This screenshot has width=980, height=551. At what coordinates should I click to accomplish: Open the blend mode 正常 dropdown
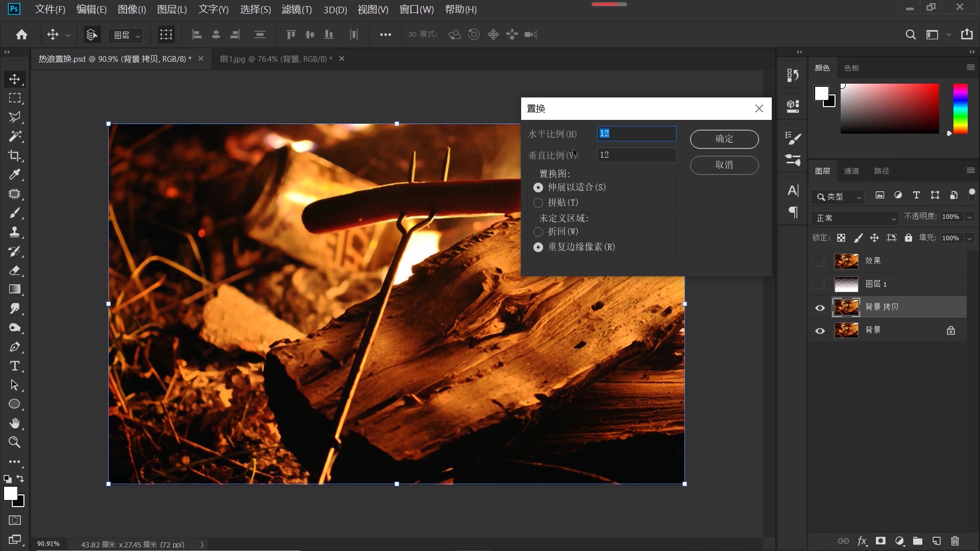pos(854,218)
